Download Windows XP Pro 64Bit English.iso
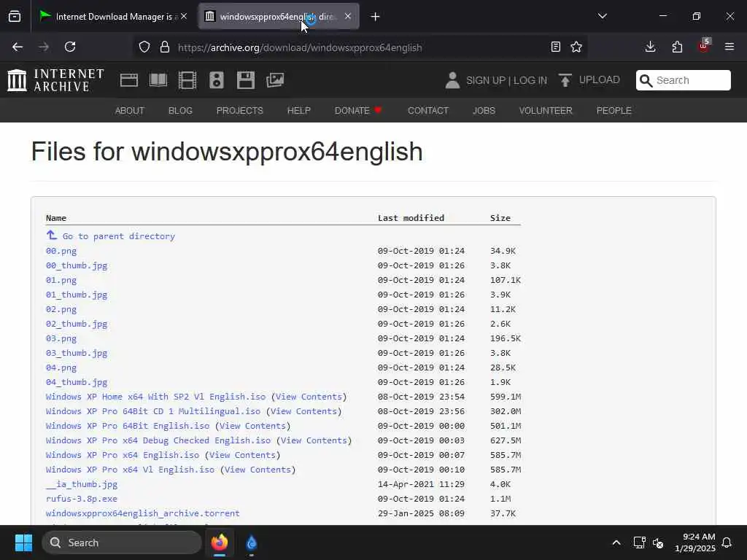 (x=127, y=426)
